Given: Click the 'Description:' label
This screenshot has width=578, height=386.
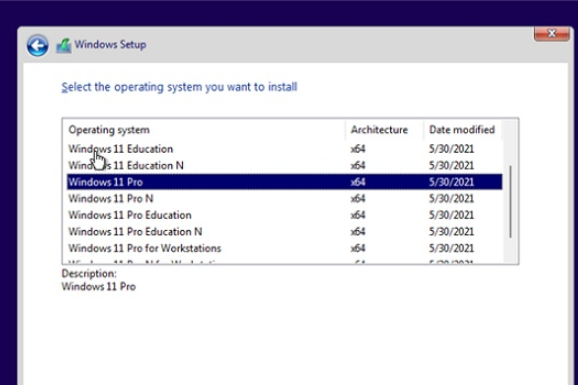Looking at the screenshot, I should click(x=89, y=274).
